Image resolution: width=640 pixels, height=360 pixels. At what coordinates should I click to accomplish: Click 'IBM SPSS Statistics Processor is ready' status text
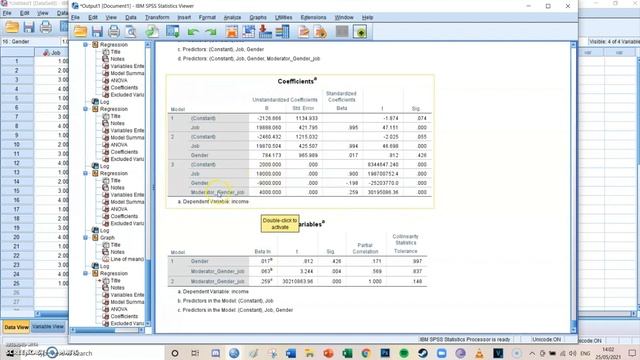pos(465,340)
